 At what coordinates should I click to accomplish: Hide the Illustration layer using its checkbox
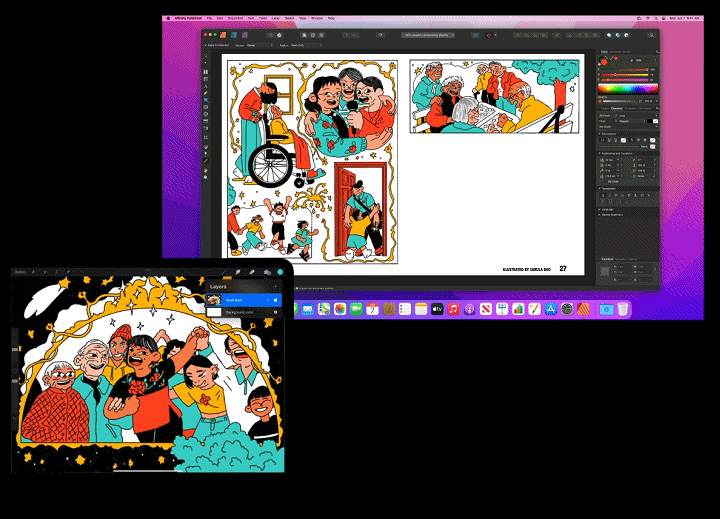click(275, 299)
